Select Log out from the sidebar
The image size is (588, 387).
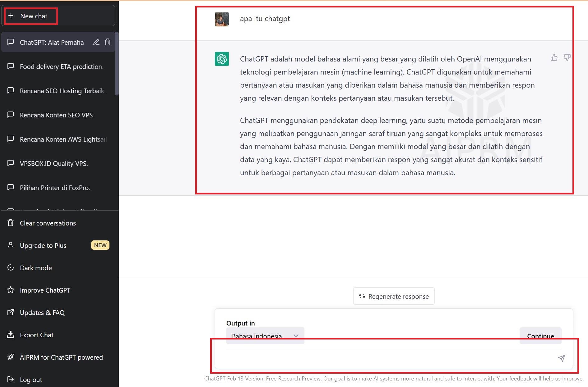(31, 379)
